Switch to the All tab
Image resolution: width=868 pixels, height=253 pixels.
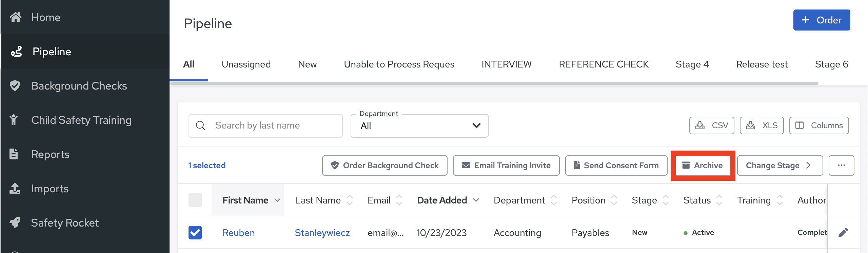coord(189,64)
